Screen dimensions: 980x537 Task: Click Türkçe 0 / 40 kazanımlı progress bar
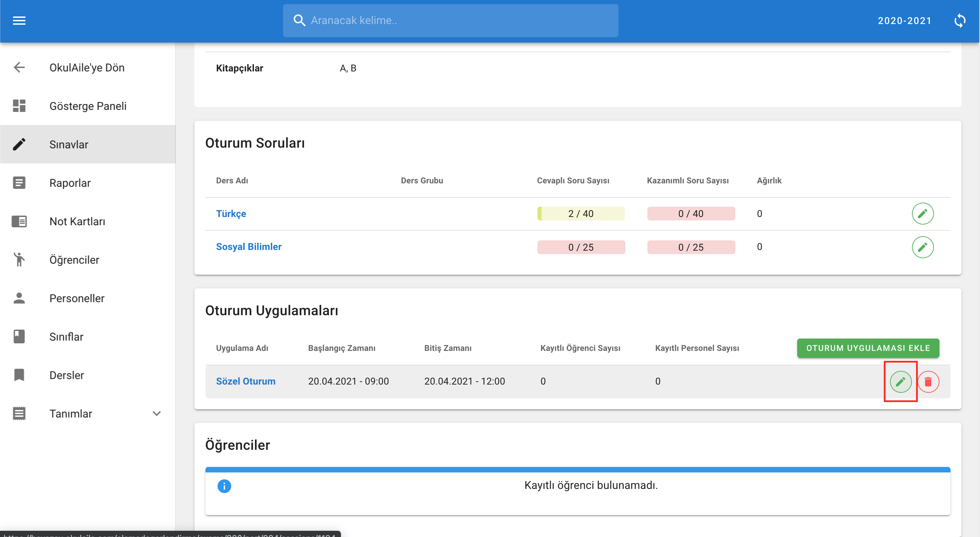691,214
